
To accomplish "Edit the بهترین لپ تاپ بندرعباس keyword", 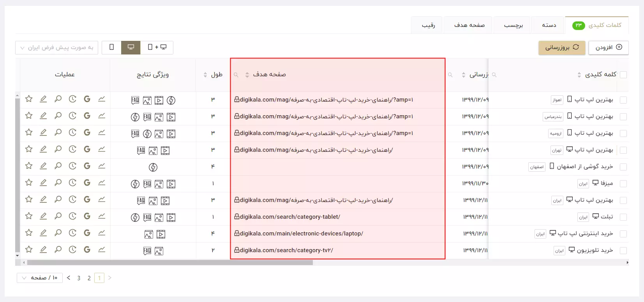I will 43,116.
